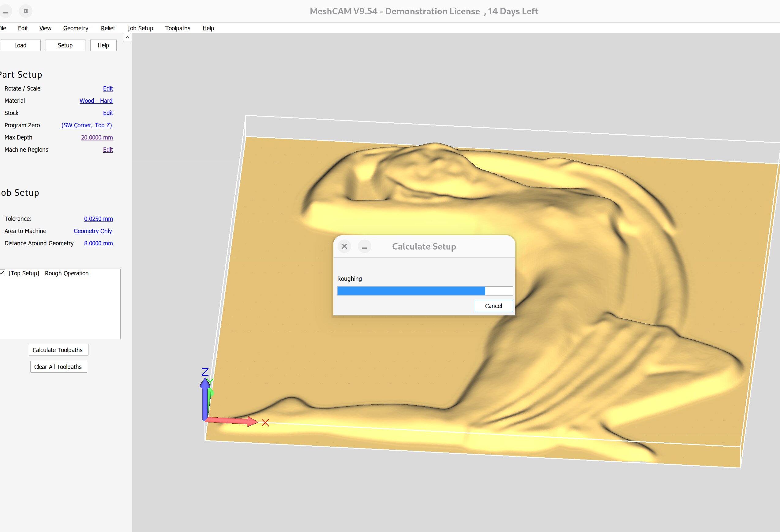The width and height of the screenshot is (780, 532).
Task: Collapse the side panel with the up chevron
Action: coord(128,38)
